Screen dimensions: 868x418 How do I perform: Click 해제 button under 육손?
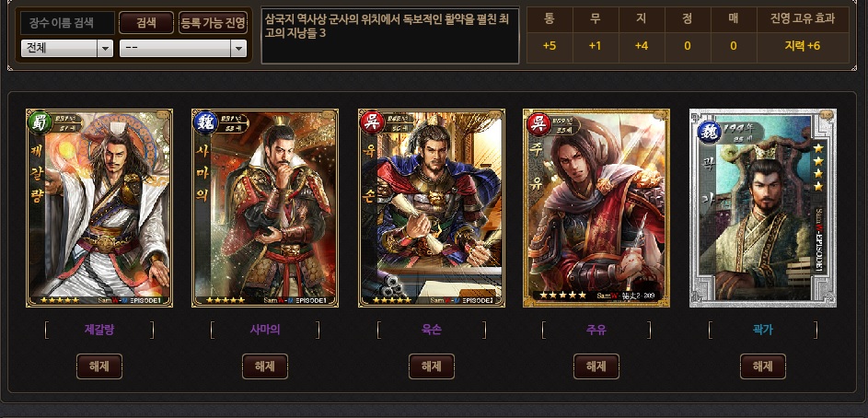(x=432, y=366)
